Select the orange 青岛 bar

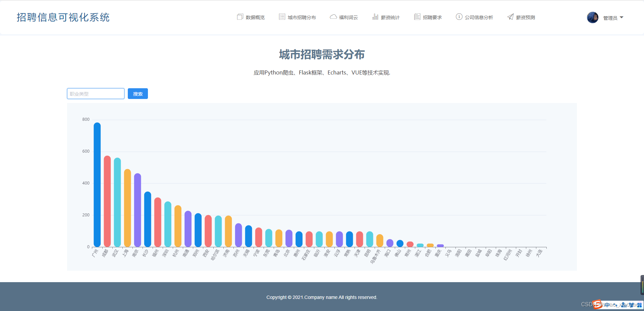[279, 238]
